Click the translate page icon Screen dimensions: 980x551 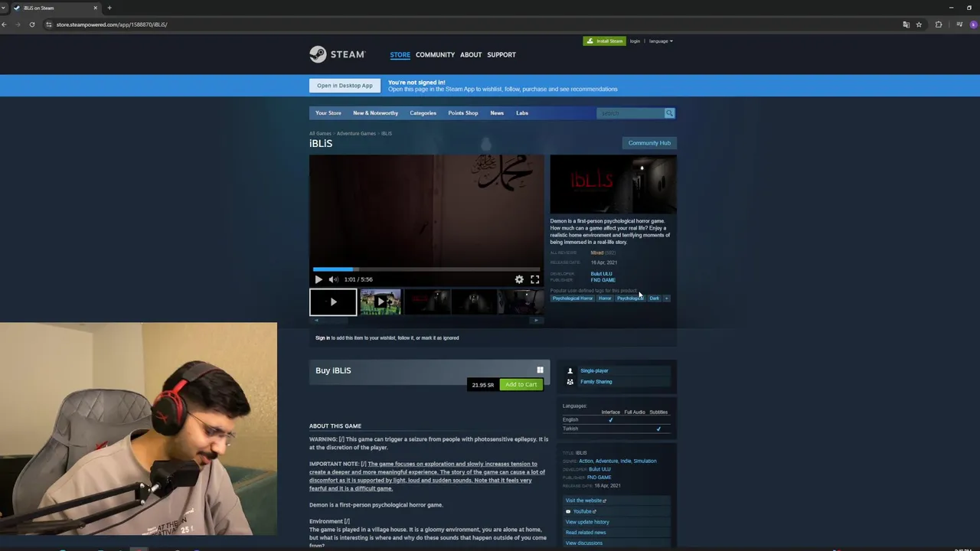(x=906, y=24)
